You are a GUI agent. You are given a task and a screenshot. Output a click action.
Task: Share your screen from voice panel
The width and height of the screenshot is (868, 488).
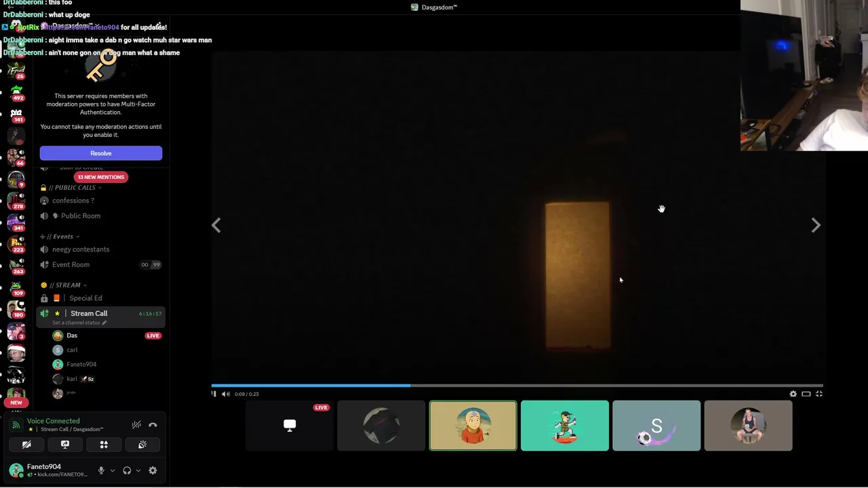coord(65,445)
